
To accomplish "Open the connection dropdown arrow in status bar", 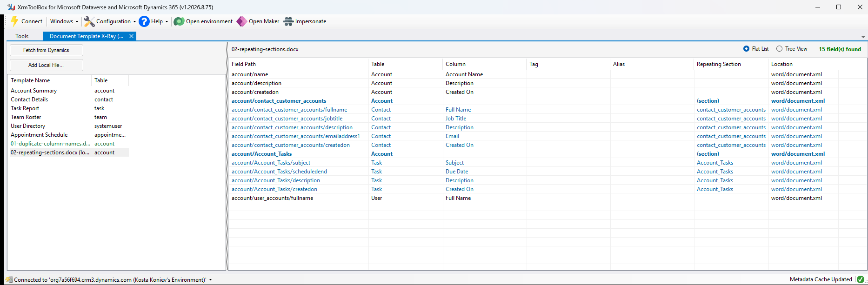I will click(210, 279).
